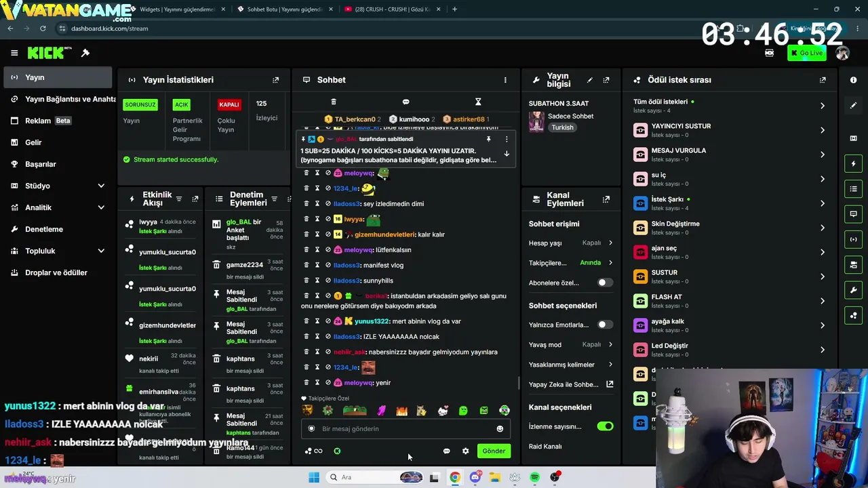Open Droplar ve ödüller page
This screenshot has width=868, height=488.
pos(58,272)
